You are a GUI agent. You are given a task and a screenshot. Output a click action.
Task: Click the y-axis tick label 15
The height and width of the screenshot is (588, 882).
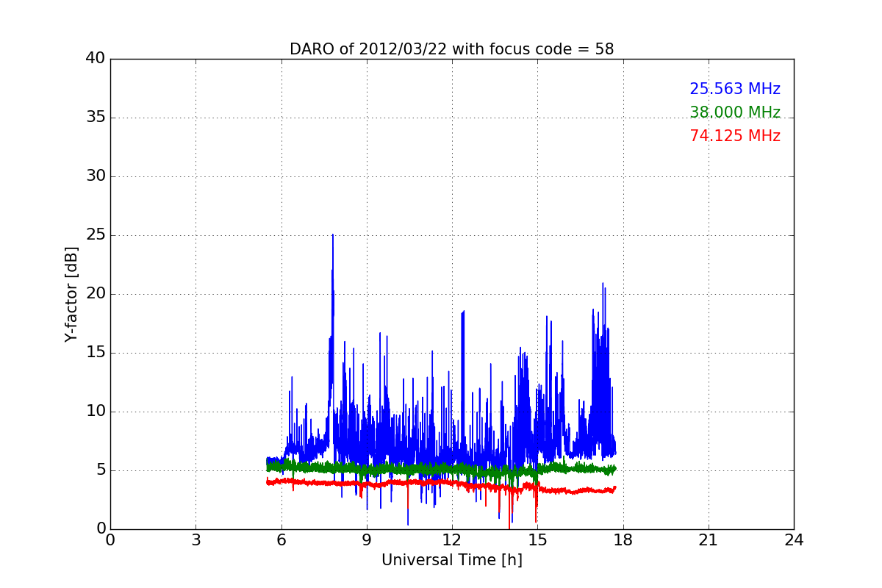click(96, 353)
